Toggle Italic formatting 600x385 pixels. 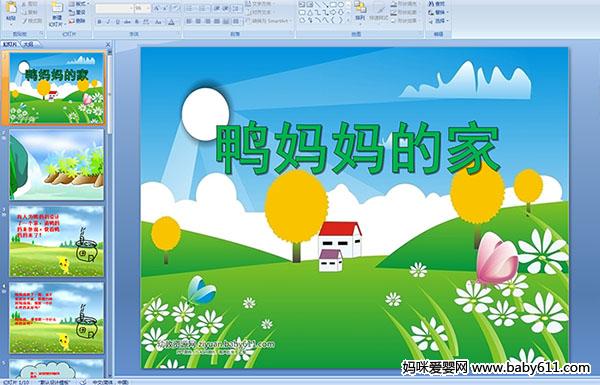[x=108, y=22]
